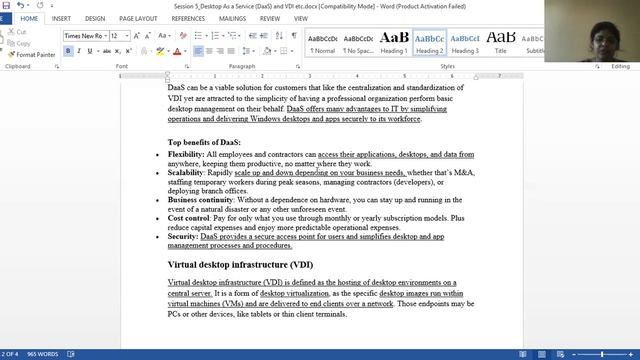This screenshot has height=360, width=640.
Task: Decrease paragraph indent
Action: (x=253, y=36)
